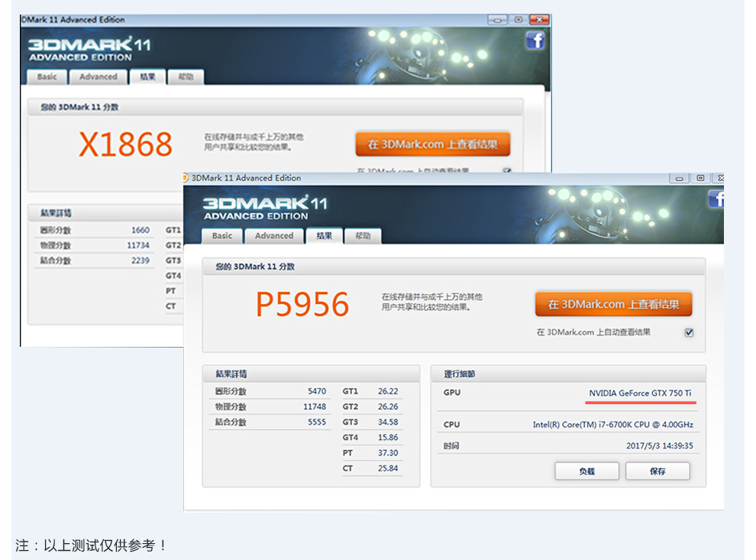Click the back window physics score 11734
Screen dimensions: 756x560
click(x=138, y=245)
